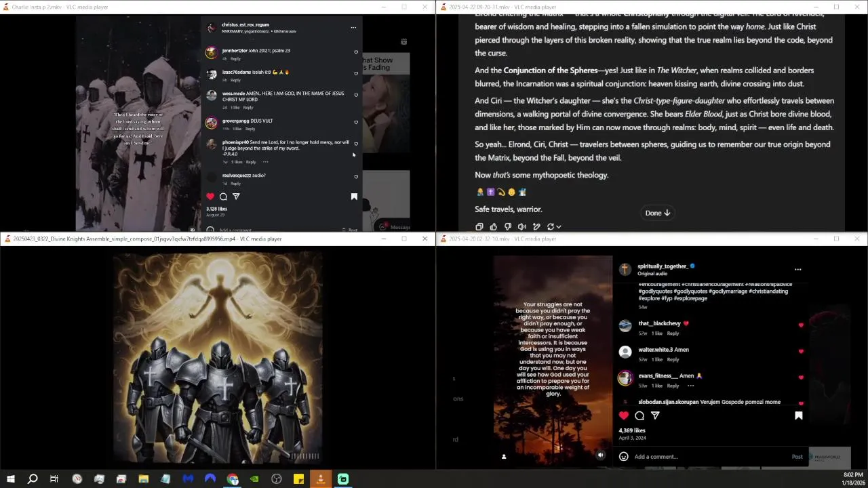The height and width of the screenshot is (488, 868).
Task: Click the Reels icon behind the top-left post
Action: 403,41
